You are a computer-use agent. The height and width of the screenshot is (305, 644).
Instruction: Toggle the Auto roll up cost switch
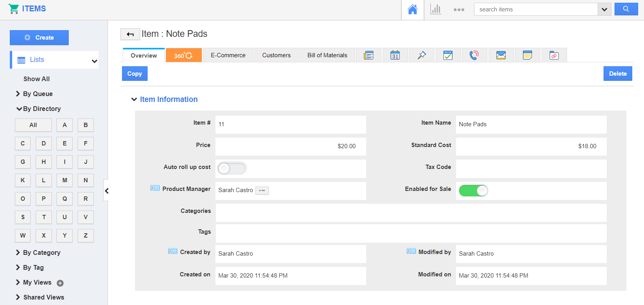tap(232, 169)
